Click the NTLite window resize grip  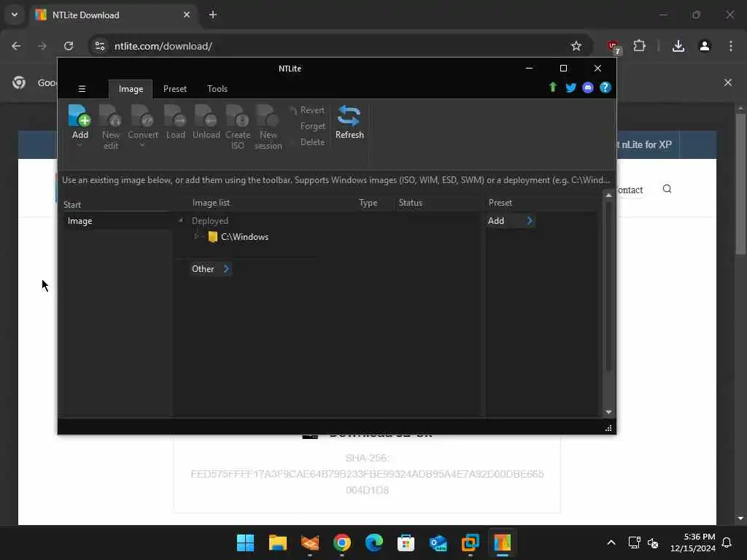pos(608,428)
